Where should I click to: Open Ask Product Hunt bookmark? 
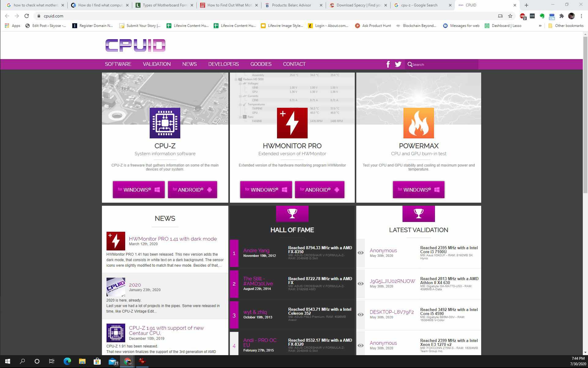coord(373,26)
